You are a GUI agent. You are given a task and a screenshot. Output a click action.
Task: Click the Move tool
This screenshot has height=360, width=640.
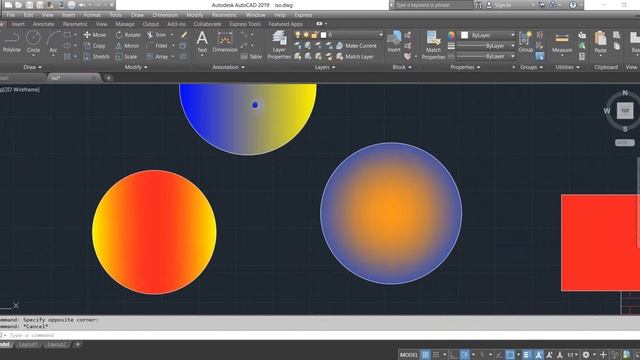click(95, 35)
